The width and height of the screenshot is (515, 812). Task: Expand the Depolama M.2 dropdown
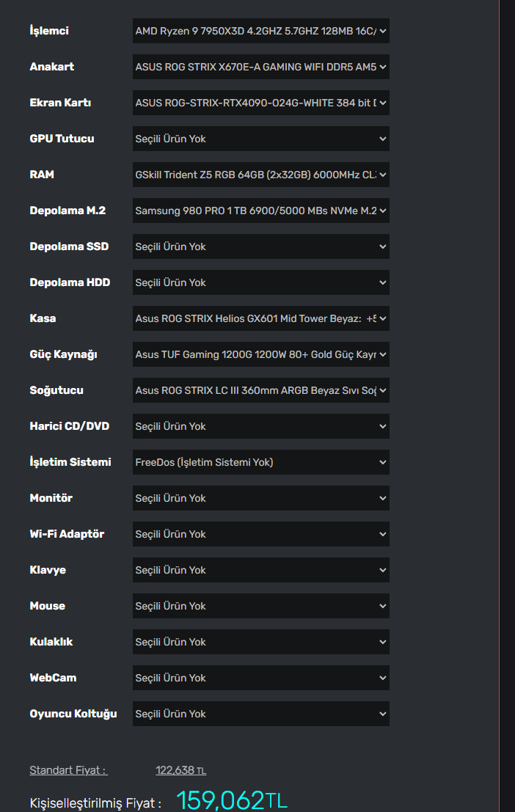coord(260,211)
